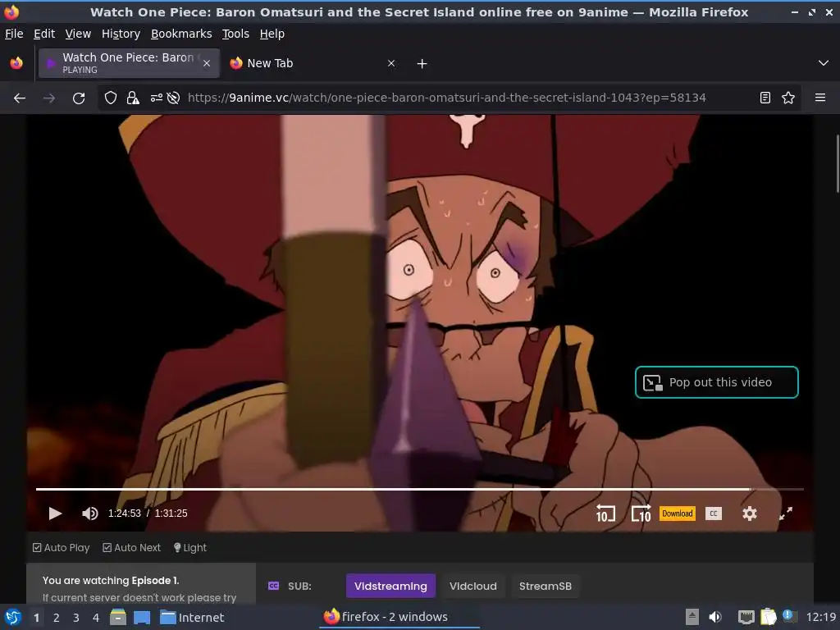Enter fullscreen with the expand icon

point(785,514)
